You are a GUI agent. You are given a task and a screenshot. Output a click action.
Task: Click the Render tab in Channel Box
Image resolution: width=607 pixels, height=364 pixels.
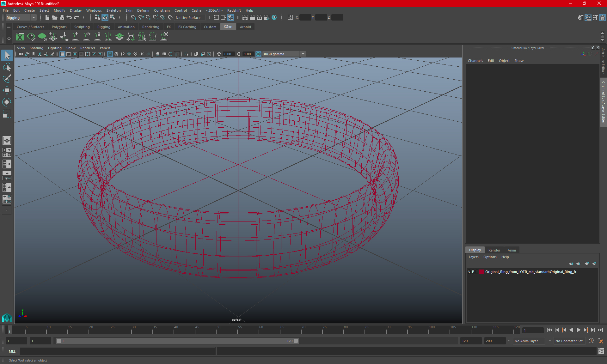click(494, 250)
